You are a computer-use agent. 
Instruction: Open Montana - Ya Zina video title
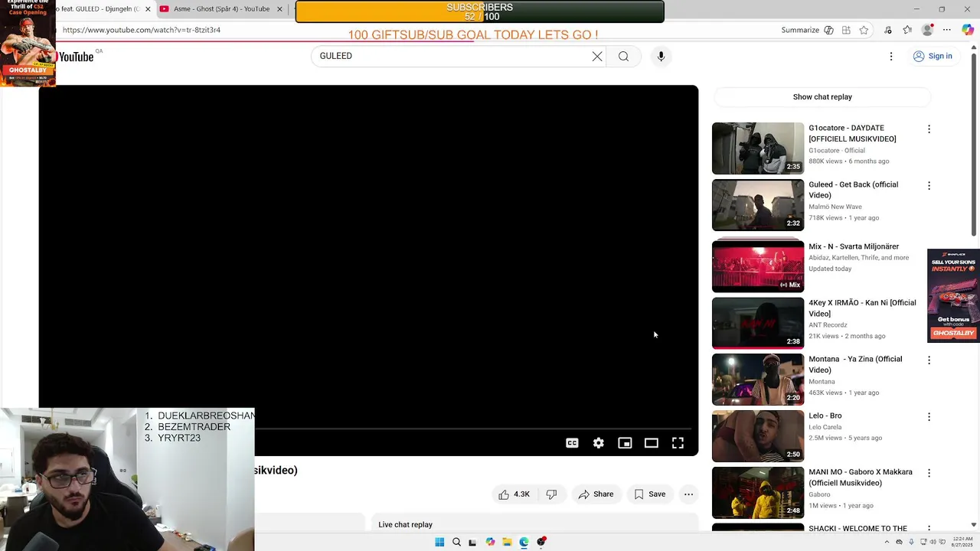pos(855,364)
